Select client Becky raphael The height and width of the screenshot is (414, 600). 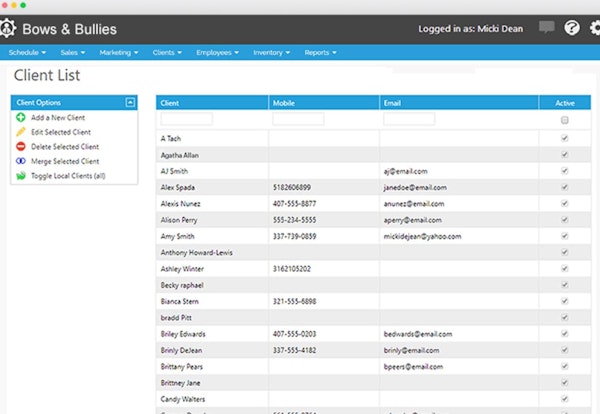pos(182,285)
